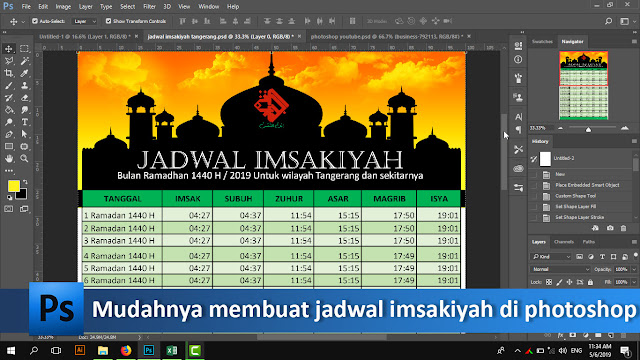Image resolution: width=640 pixels, height=360 pixels.
Task: Switch to the Swatches panel tab
Action: point(542,42)
